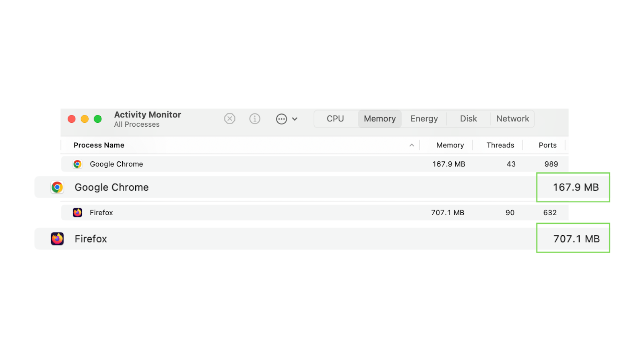Expand the dropdown chevron beside ellipsis icon
The image size is (644, 362).
point(295,119)
